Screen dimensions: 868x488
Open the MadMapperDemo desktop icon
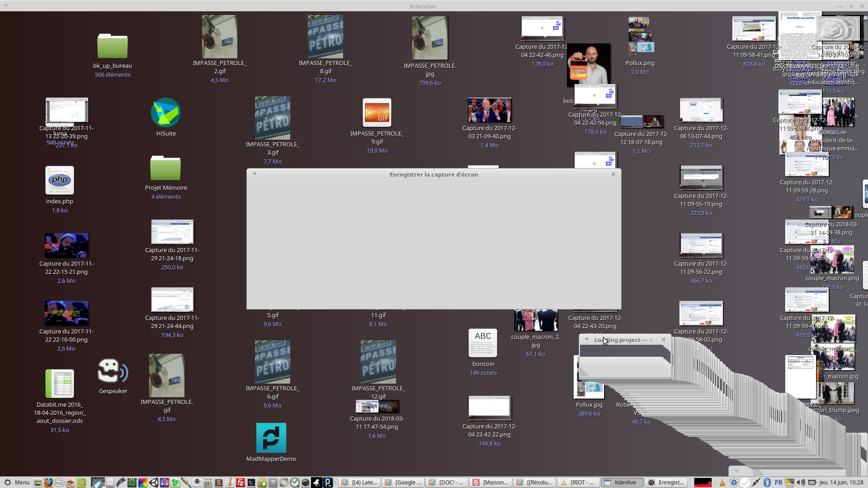[x=271, y=438]
